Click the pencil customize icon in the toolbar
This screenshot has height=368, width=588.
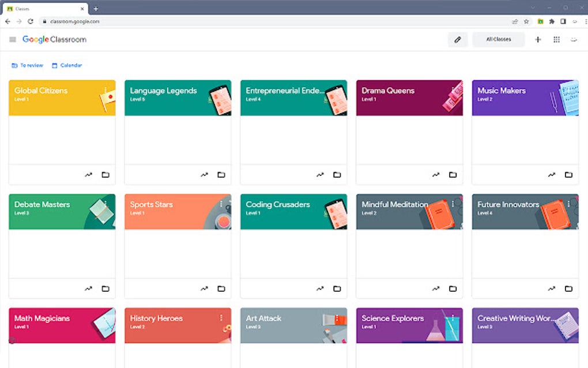[x=458, y=39]
